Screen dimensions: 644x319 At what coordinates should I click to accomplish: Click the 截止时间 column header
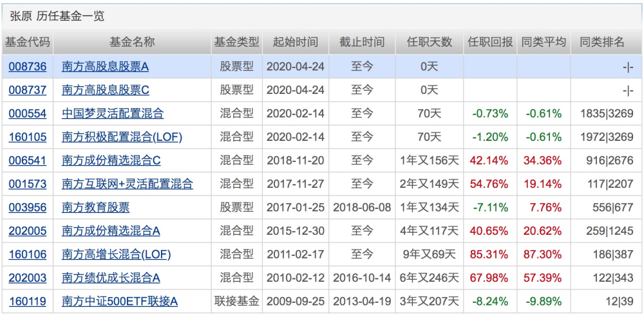click(362, 42)
